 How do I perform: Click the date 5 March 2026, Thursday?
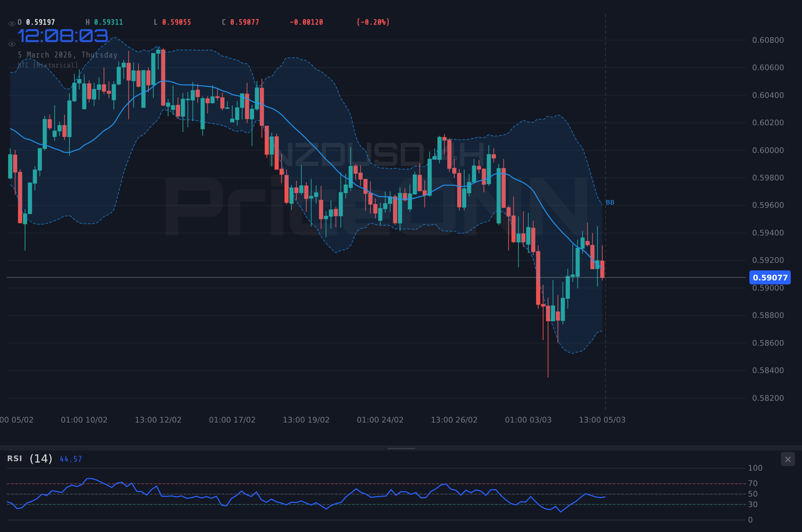(x=68, y=55)
